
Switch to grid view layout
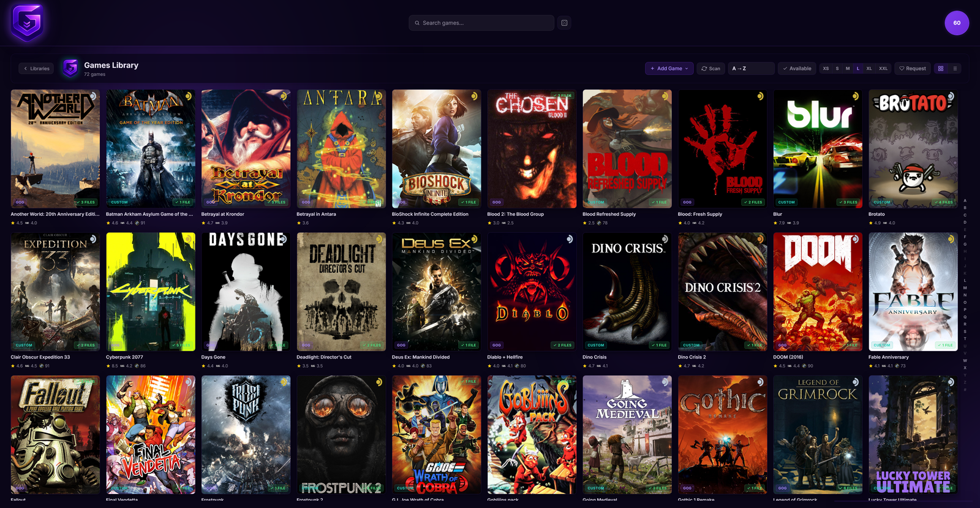pyautogui.click(x=941, y=69)
